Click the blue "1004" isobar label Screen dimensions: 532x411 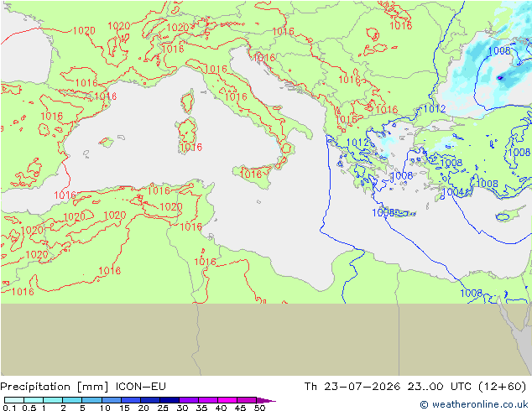(454, 192)
